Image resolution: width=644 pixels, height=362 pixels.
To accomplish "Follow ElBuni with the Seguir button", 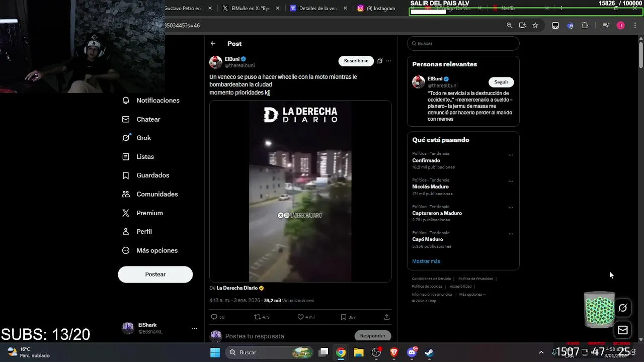I will point(501,82).
